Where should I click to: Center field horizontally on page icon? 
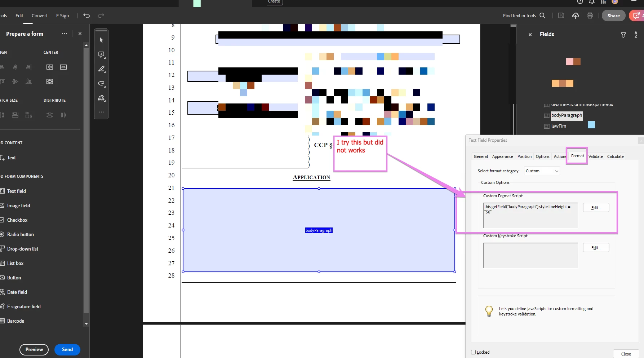pos(63,67)
